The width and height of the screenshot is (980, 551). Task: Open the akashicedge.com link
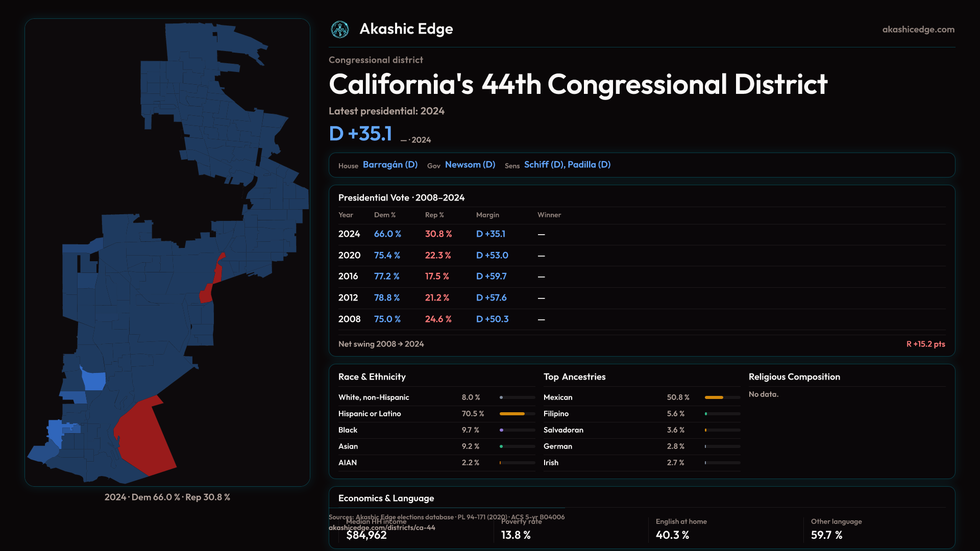tap(918, 30)
